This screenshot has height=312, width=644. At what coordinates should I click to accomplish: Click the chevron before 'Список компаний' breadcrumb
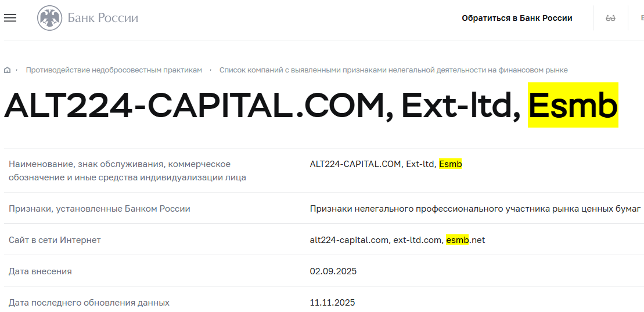coord(211,70)
